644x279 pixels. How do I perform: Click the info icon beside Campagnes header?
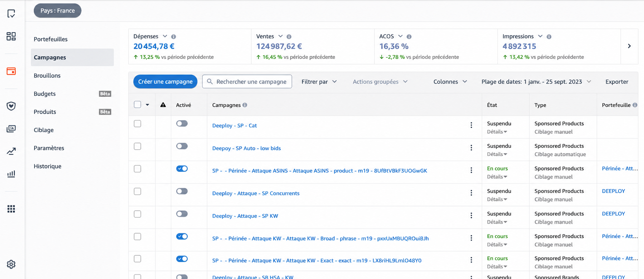coord(245,105)
